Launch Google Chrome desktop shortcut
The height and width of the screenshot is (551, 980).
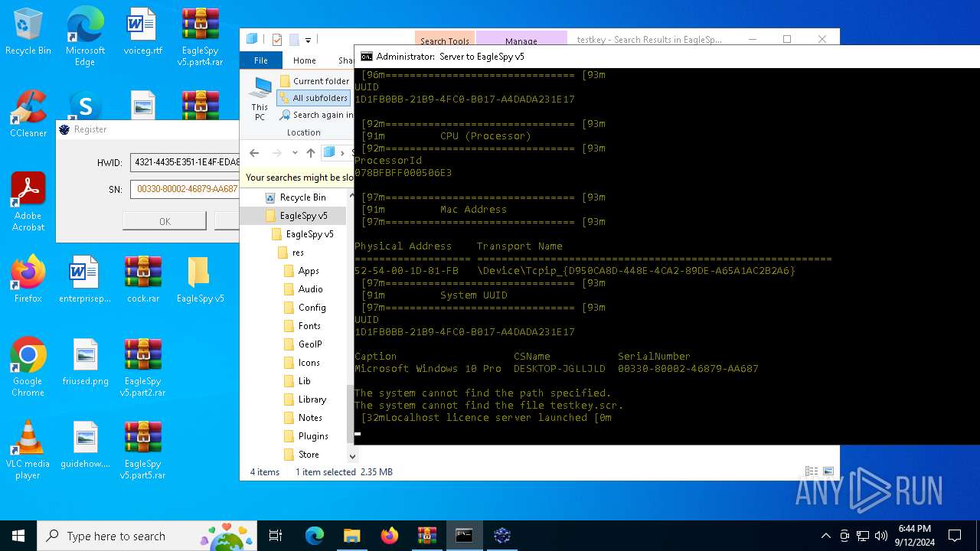[x=28, y=367]
